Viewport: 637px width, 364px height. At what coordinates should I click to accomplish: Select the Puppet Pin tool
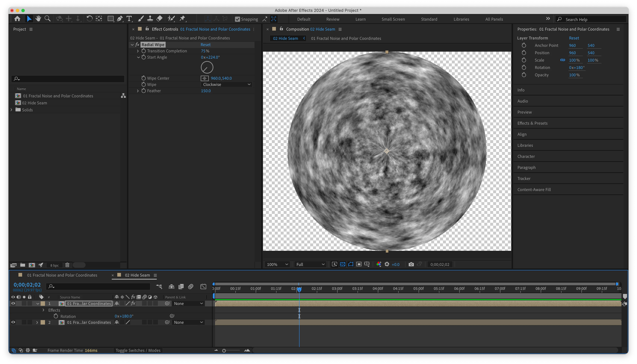click(x=183, y=19)
